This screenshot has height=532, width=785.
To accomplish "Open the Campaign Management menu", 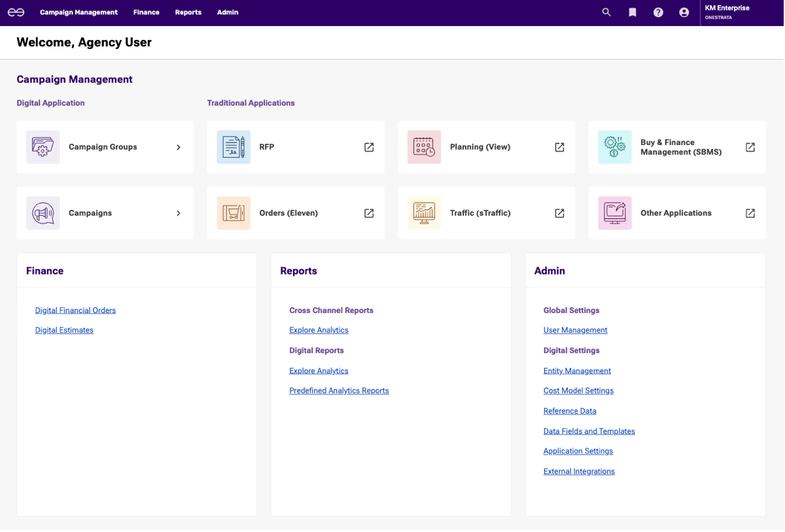I will (78, 12).
